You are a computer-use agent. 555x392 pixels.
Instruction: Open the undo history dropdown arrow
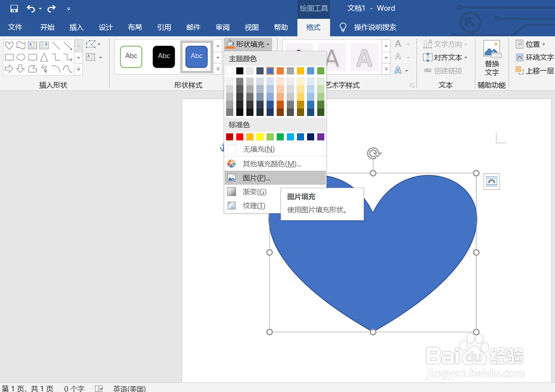(40, 8)
